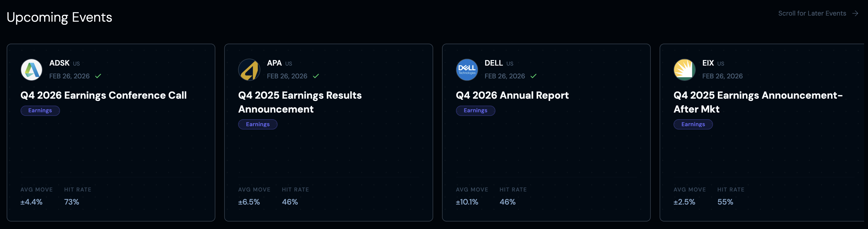Open Q4 2026 Annual Report event
This screenshot has width=868, height=229.
pos(512,95)
